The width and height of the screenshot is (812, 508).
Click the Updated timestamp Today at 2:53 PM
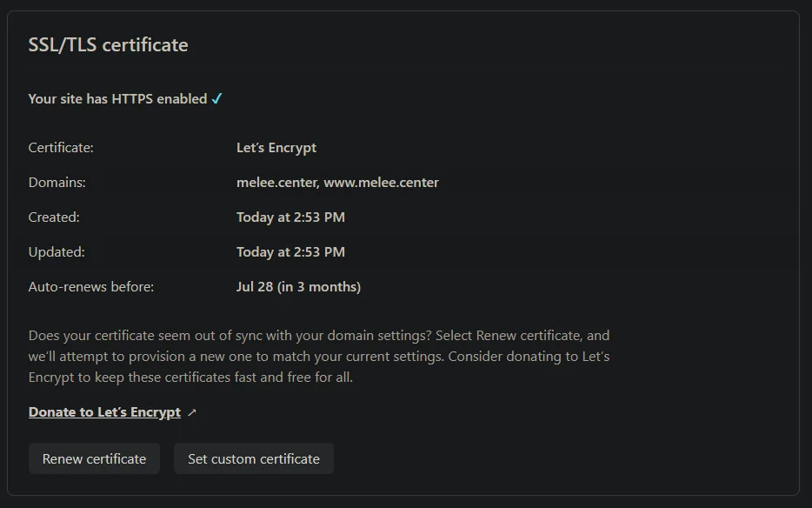[x=290, y=251]
